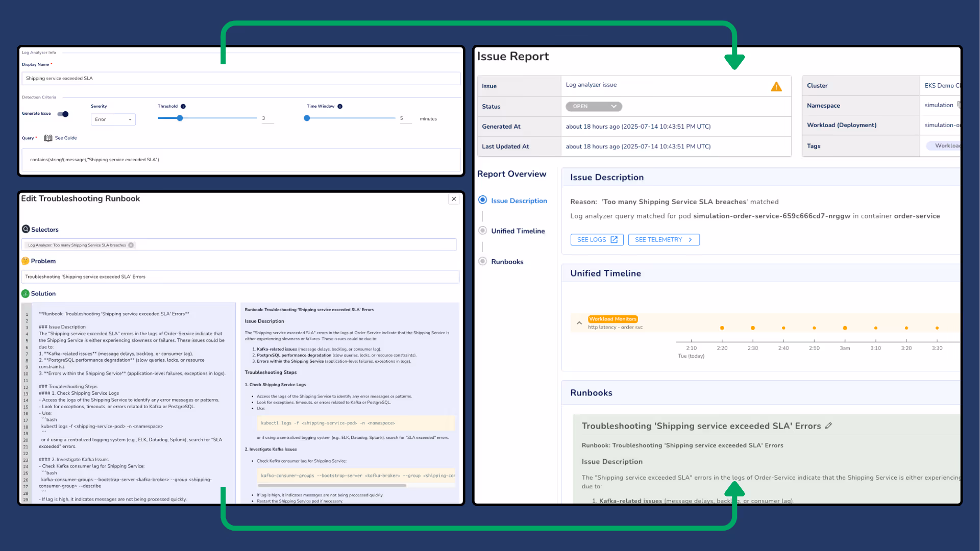980x551 pixels.
Task: Select the Runbooks radio step
Action: coord(482,261)
